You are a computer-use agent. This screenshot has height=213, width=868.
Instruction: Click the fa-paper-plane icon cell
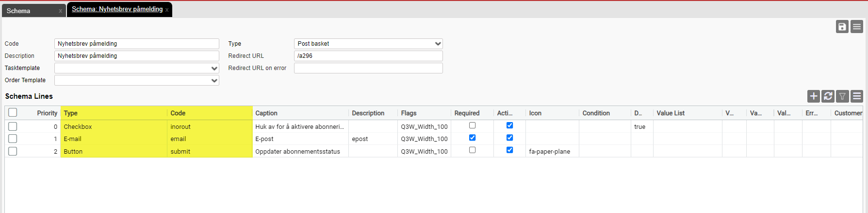coord(552,151)
